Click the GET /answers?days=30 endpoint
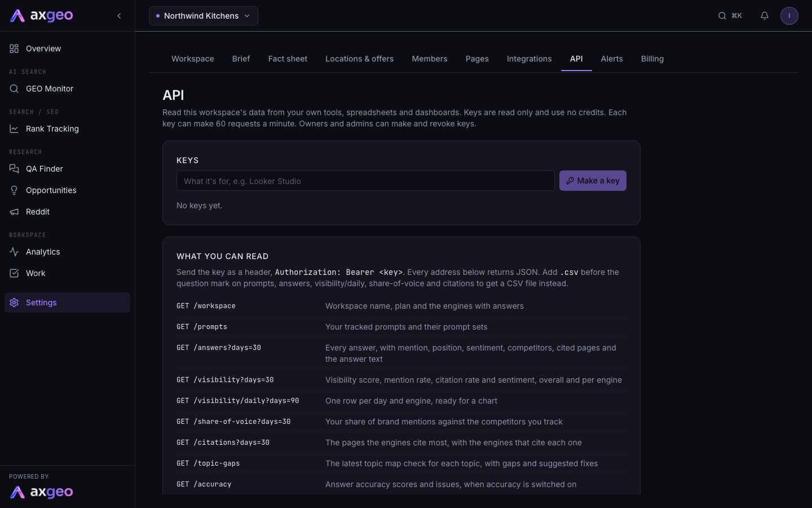This screenshot has width=812, height=508. coord(219,348)
